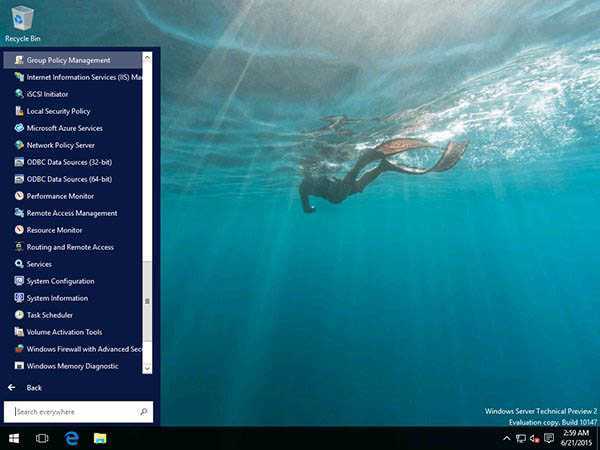This screenshot has height=450, width=600.
Task: Click the Task Scheduler clock icon
Action: click(x=19, y=315)
